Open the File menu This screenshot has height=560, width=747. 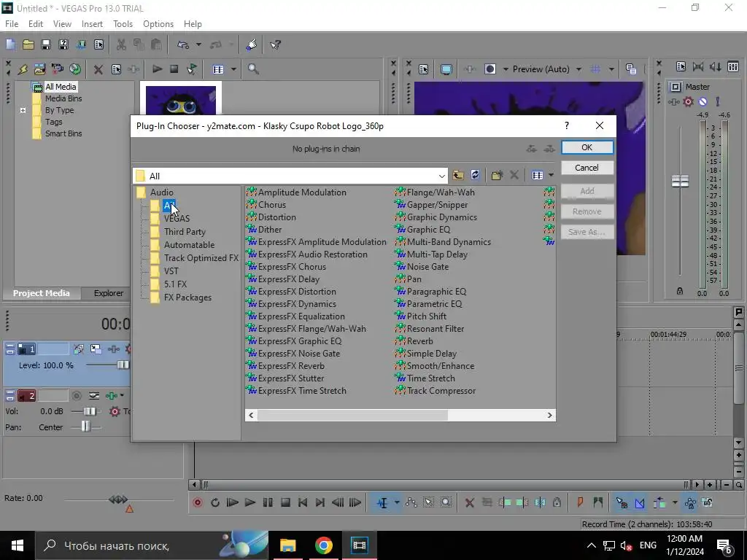[x=12, y=24]
